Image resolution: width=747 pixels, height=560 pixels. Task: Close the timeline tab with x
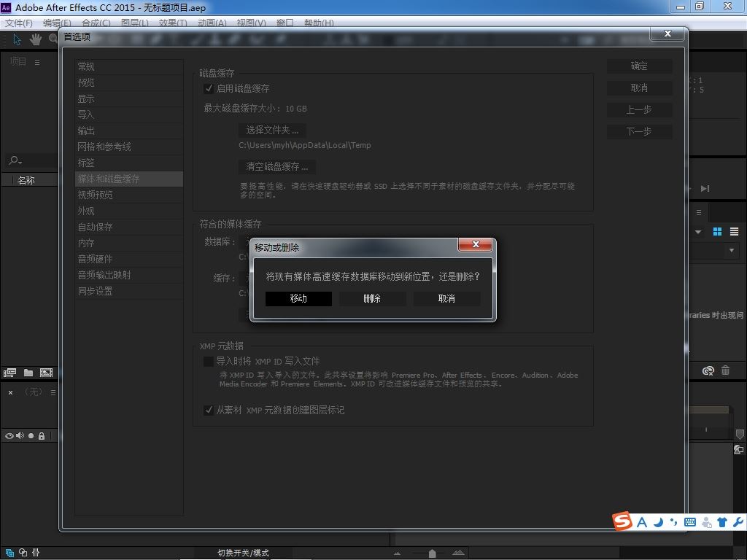click(x=10, y=392)
